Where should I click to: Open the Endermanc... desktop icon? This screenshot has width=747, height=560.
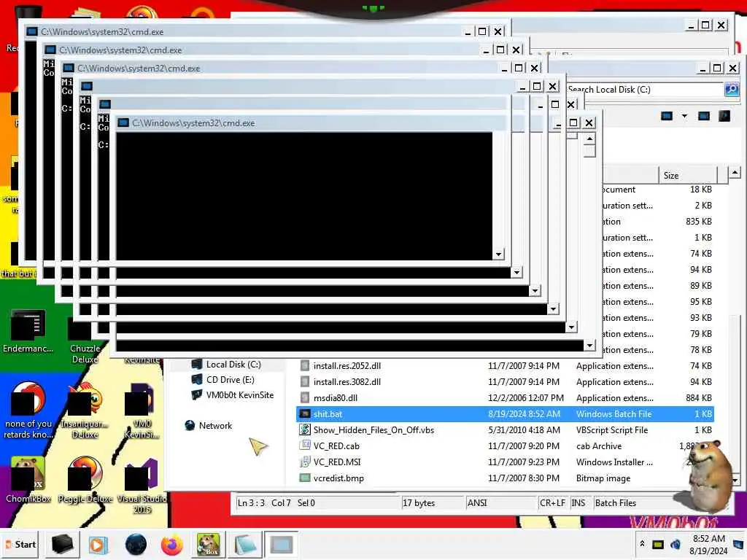pos(28,331)
